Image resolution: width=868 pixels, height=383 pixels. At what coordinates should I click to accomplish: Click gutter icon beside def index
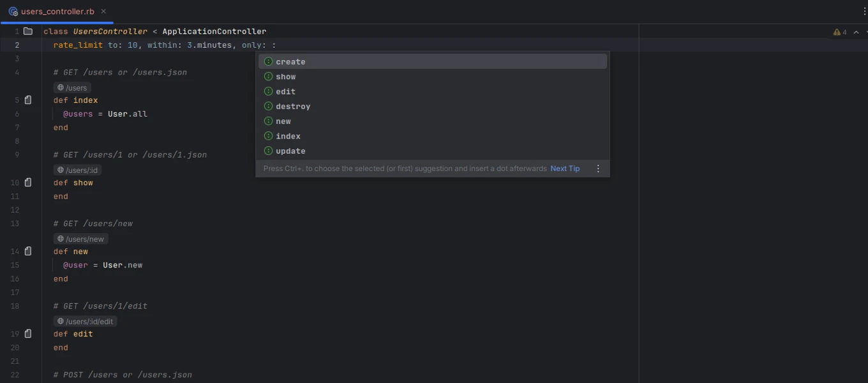(28, 100)
